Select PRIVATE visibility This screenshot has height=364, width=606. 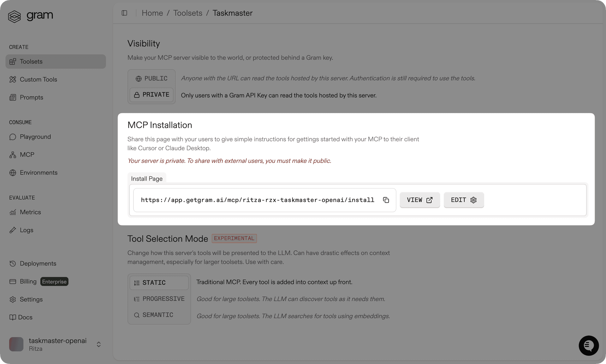151,94
